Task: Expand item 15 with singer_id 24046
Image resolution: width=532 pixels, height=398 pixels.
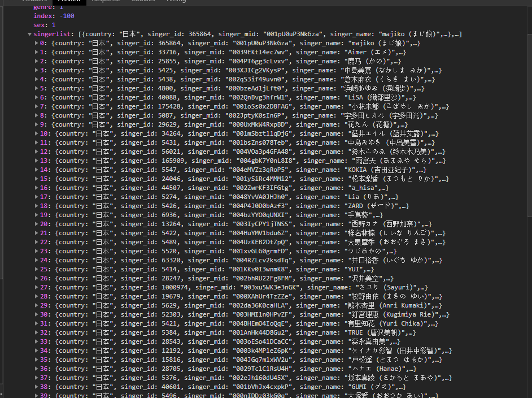Action: pyautogui.click(x=36, y=179)
